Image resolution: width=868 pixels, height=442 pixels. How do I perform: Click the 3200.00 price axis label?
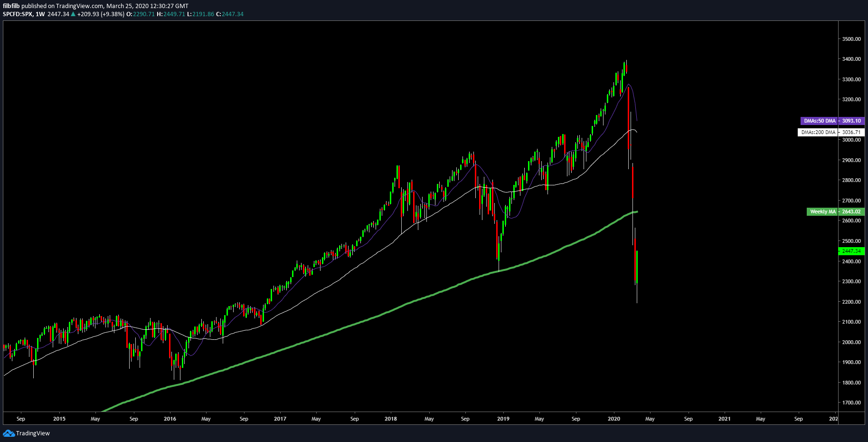[x=851, y=99]
